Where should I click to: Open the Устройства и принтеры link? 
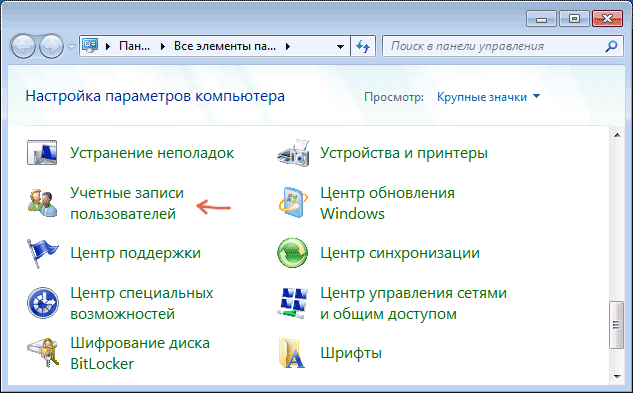click(x=404, y=153)
